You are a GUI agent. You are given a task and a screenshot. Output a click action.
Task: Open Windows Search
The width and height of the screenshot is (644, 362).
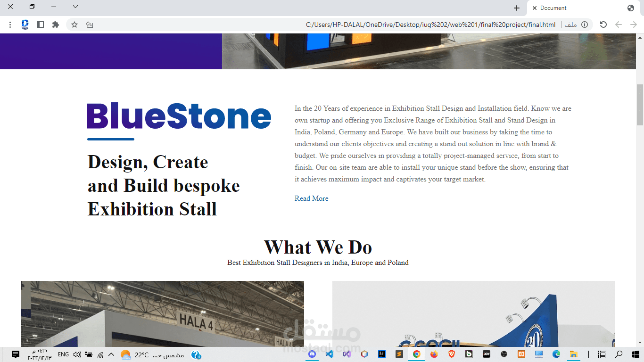[x=619, y=354]
